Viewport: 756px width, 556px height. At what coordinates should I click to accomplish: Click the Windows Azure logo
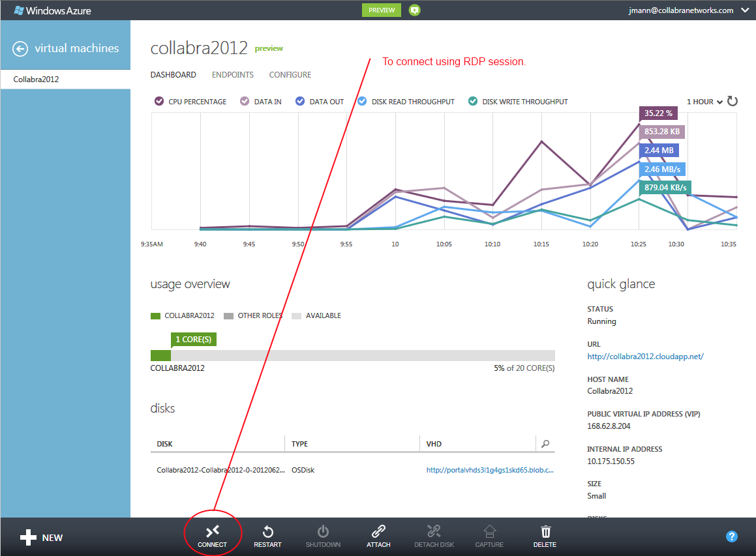pos(53,10)
